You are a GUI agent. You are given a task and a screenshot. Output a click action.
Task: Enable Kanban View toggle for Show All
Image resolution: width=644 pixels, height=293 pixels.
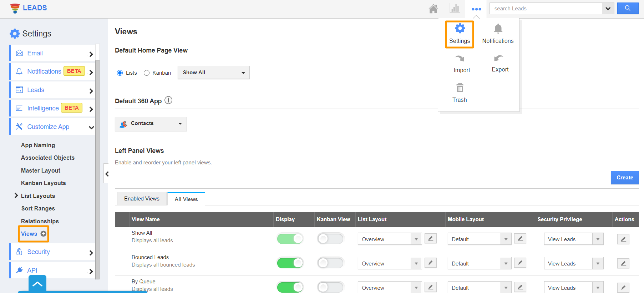point(330,239)
